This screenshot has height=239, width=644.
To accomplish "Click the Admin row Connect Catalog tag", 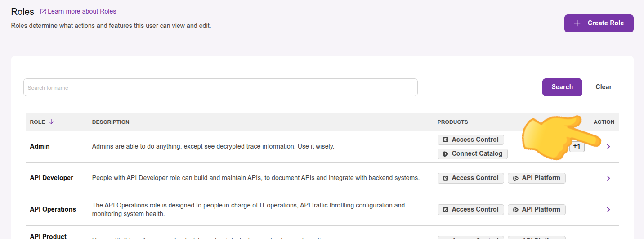I will click(472, 153).
